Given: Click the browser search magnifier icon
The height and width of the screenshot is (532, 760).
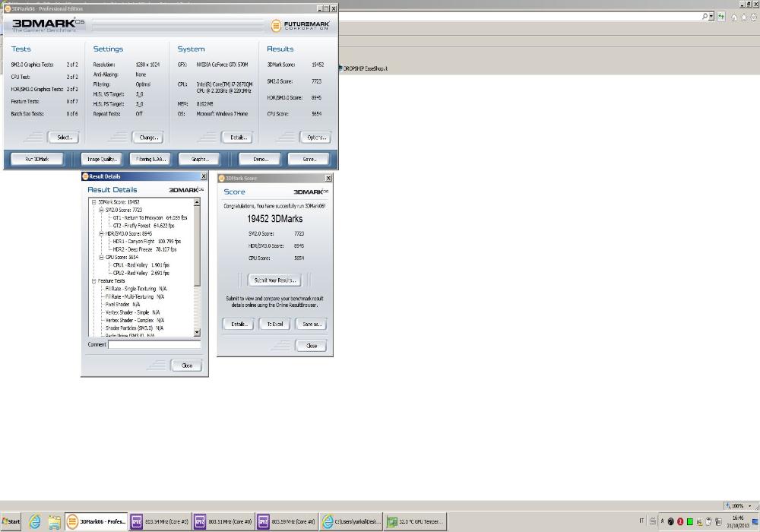Looking at the screenshot, I should (705, 17).
